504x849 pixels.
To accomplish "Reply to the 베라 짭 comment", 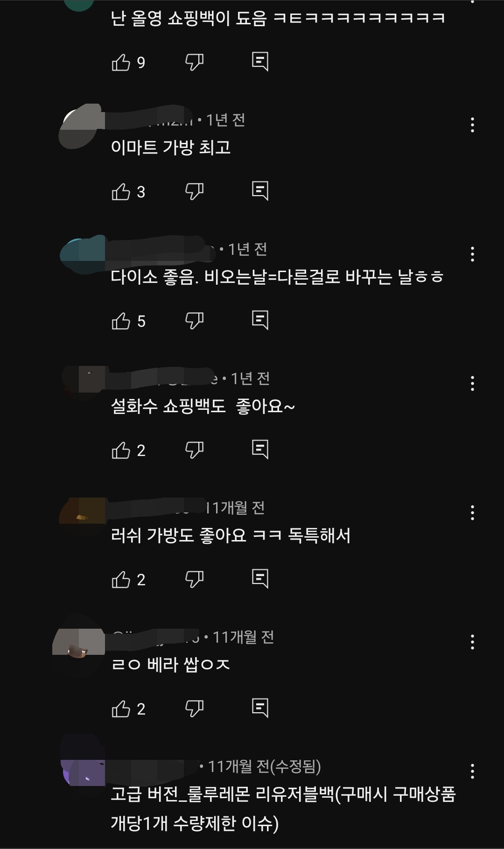I will 260,708.
